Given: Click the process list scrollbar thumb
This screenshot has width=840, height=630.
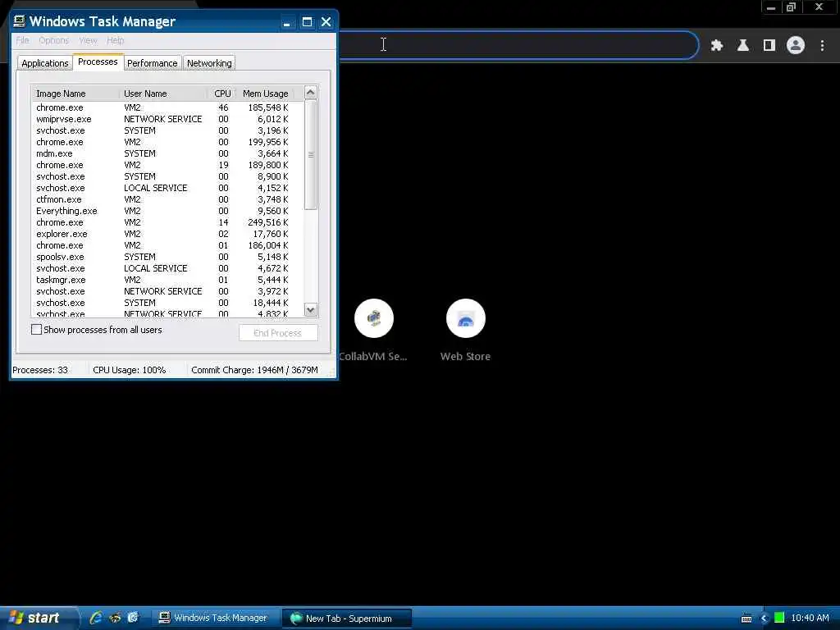Looking at the screenshot, I should tap(310, 154).
